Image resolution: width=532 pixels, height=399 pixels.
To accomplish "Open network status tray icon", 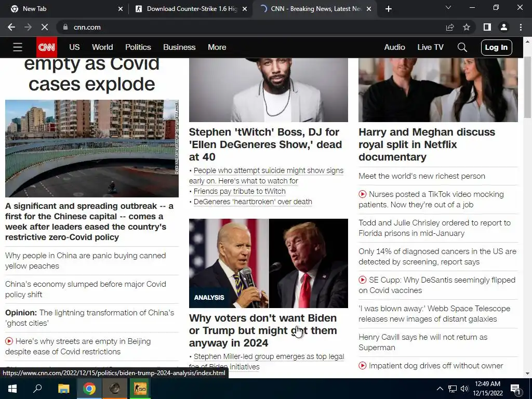I will click(453, 389).
